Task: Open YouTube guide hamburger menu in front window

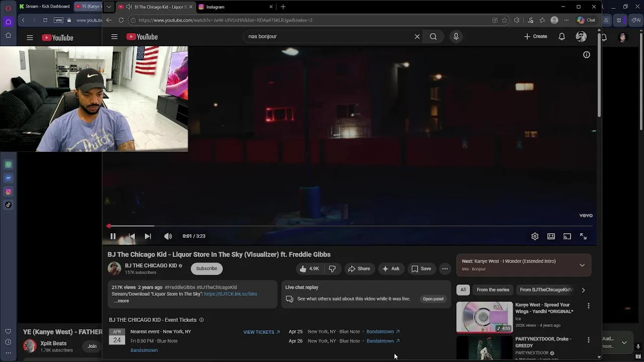Action: 114,37
